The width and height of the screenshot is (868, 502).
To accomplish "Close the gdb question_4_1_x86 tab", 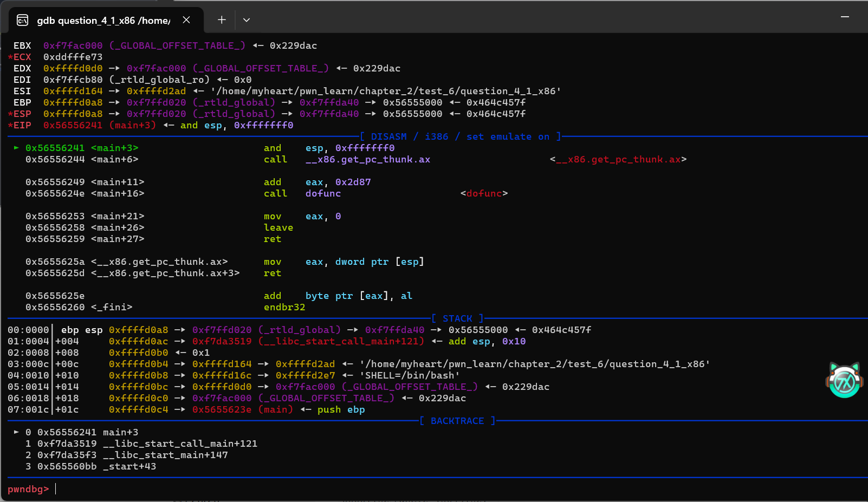I will pos(186,20).
